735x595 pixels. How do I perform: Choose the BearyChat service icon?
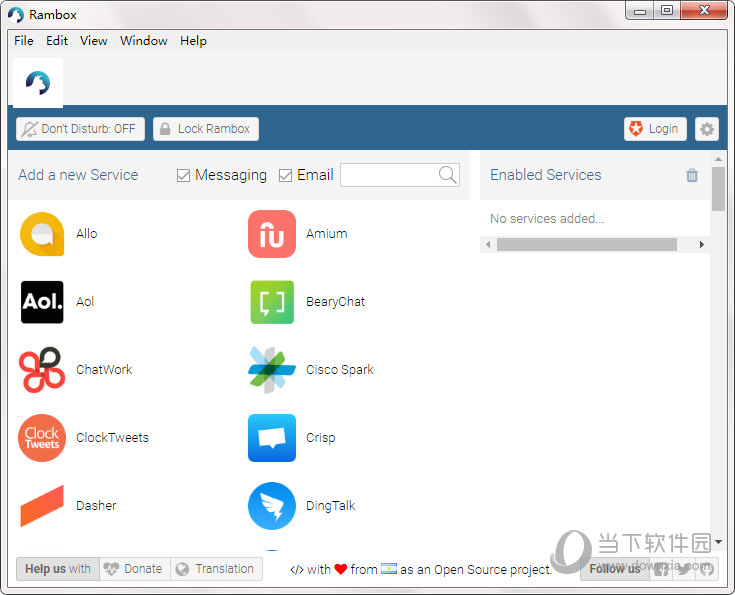272,302
